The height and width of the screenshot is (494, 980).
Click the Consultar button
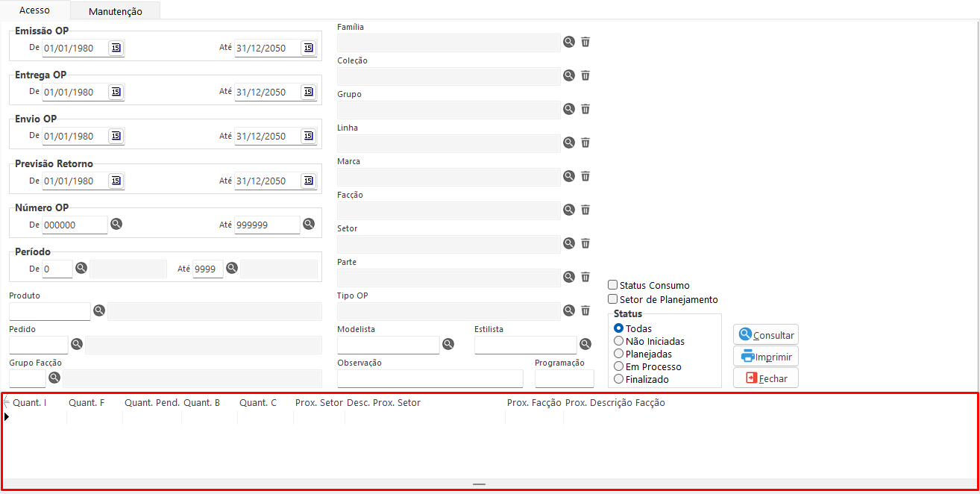click(x=766, y=335)
